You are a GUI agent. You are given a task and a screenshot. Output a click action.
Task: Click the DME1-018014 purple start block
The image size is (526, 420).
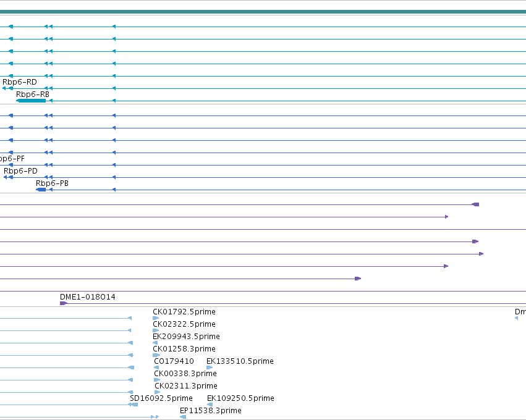coord(64,303)
